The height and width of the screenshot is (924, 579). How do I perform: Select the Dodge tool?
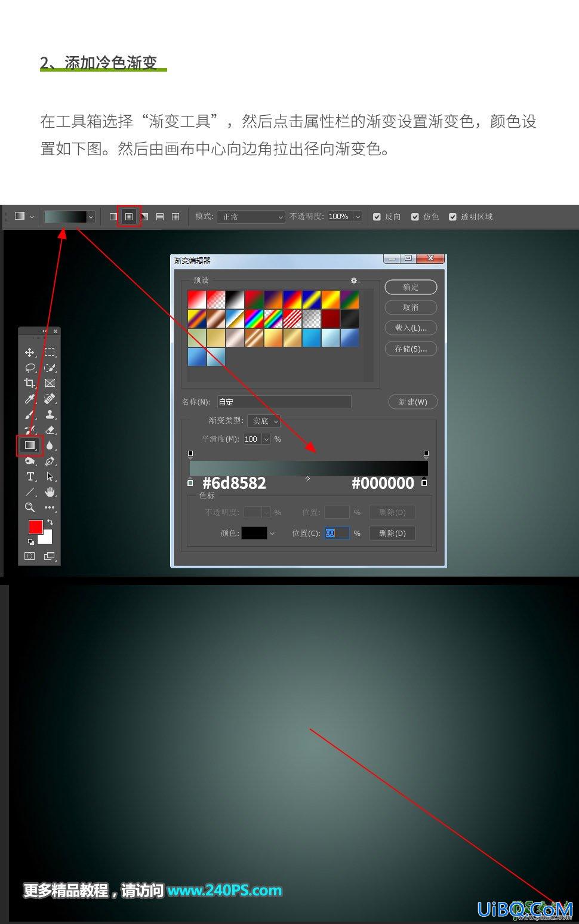point(30,461)
